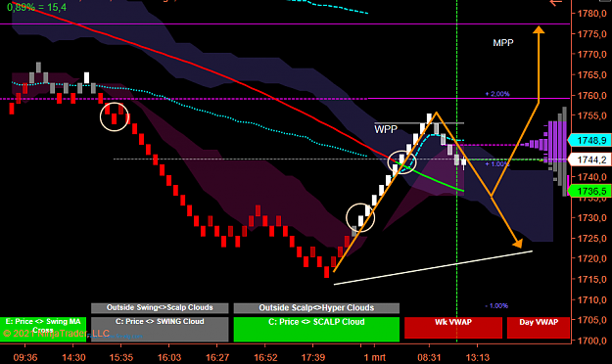The height and width of the screenshot is (364, 612).
Task: Click the WPP pivot label
Action: point(386,129)
